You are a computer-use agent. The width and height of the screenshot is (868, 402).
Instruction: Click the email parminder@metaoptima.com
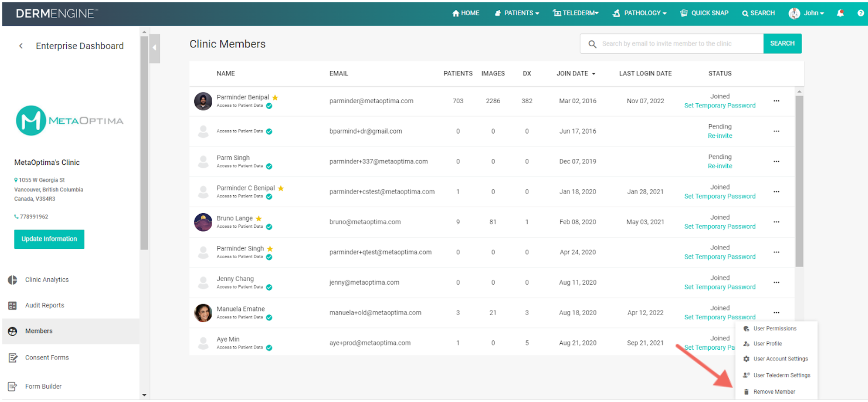371,101
